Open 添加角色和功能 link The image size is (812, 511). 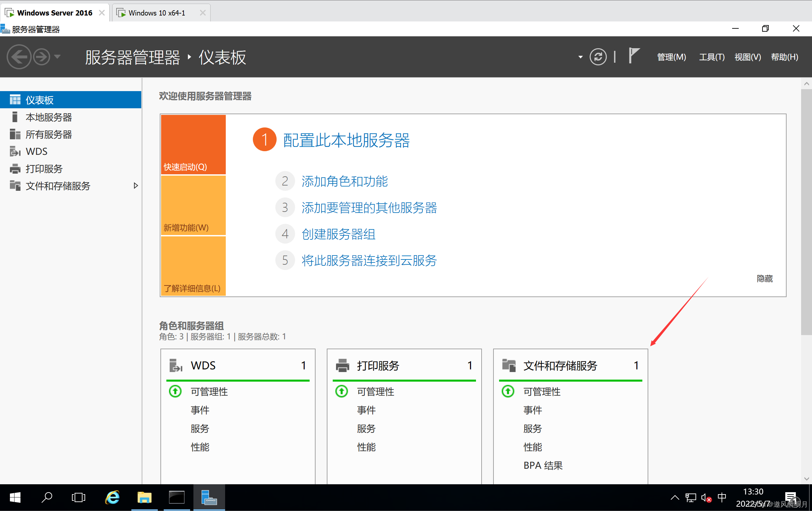coord(345,182)
